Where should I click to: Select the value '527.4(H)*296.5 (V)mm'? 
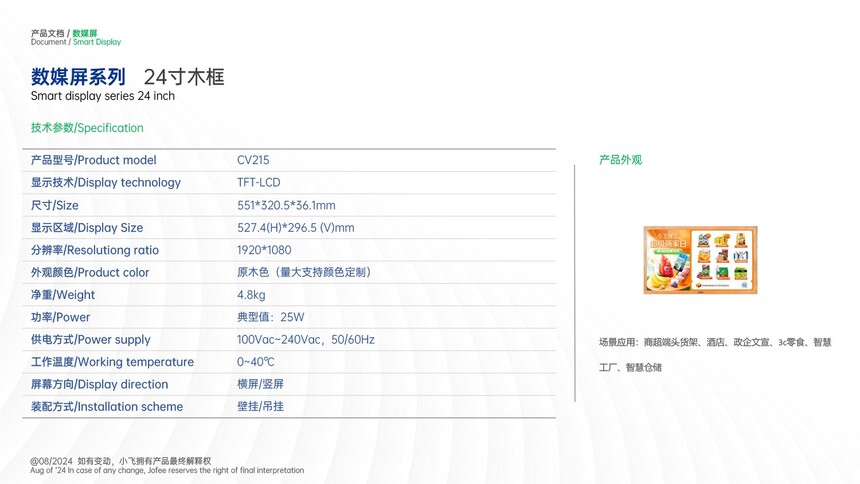296,228
